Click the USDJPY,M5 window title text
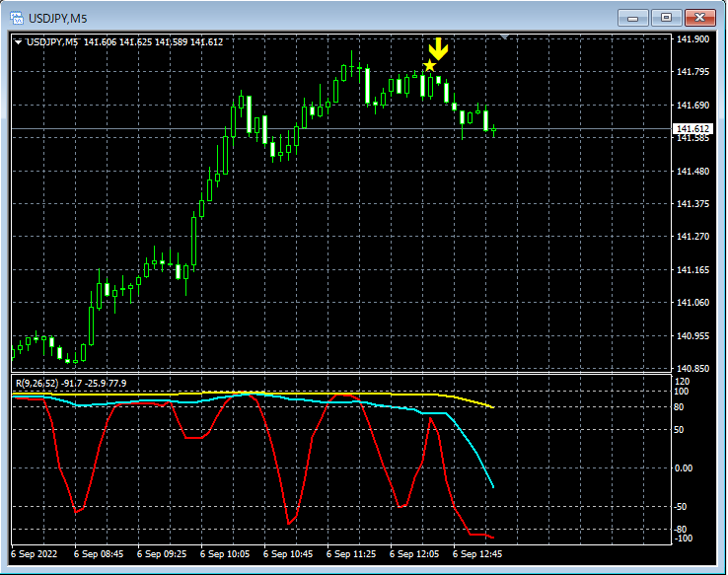This screenshot has height=575, width=728. tap(57, 19)
